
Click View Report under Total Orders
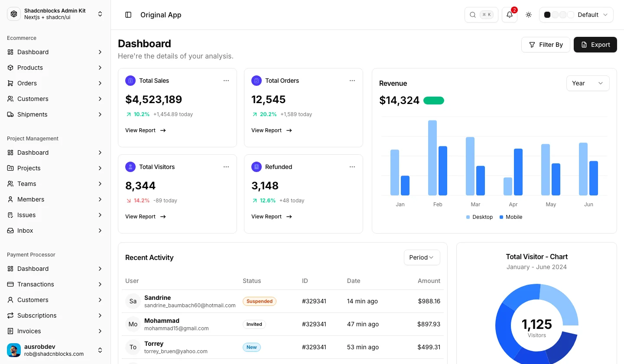pyautogui.click(x=272, y=130)
